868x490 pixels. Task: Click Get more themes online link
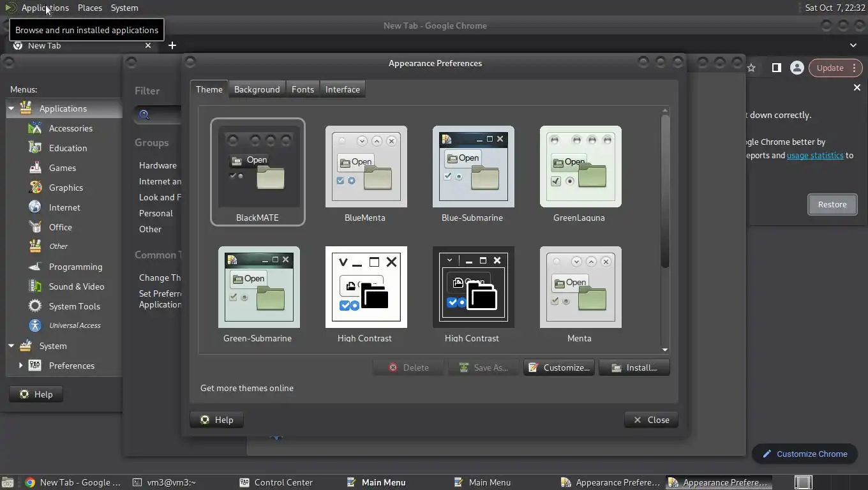[247, 388]
